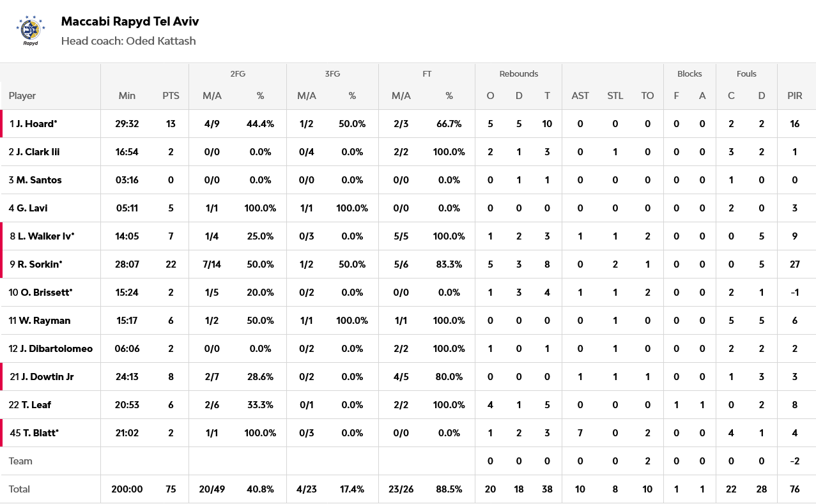Click the Rebounds group header
Image resolution: width=816 pixels, height=504 pixels.
pos(518,73)
